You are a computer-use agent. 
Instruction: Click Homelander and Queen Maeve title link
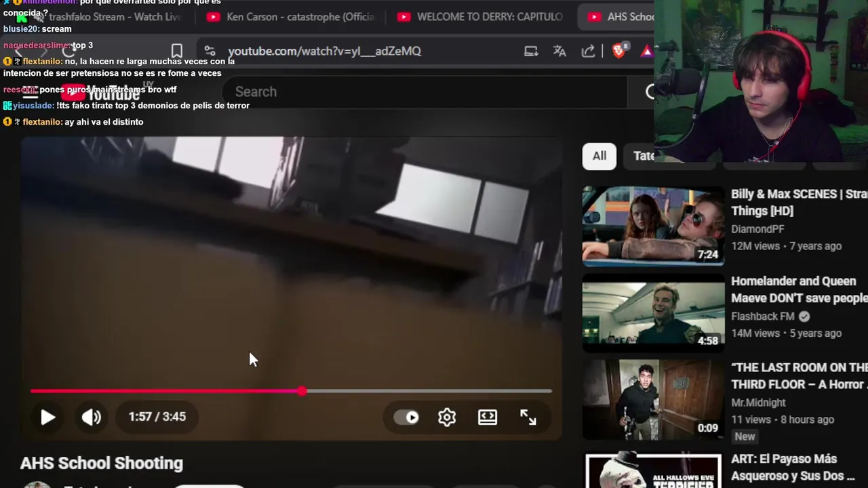800,289
